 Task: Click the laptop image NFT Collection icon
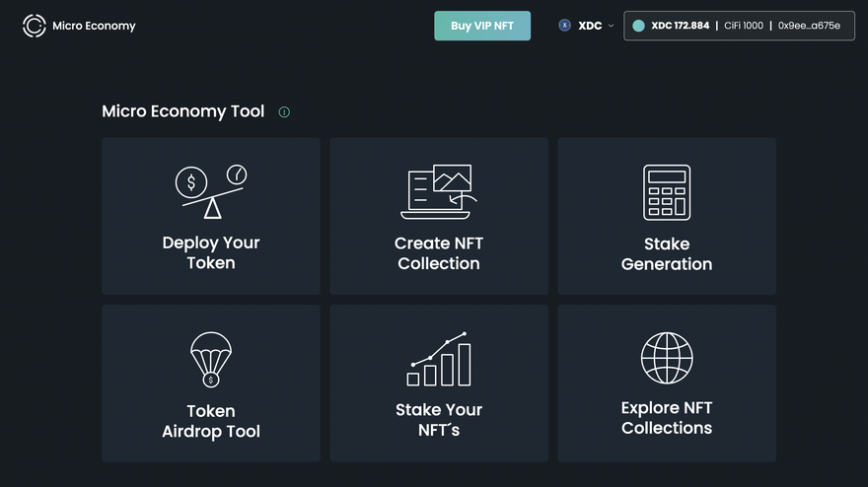click(439, 191)
